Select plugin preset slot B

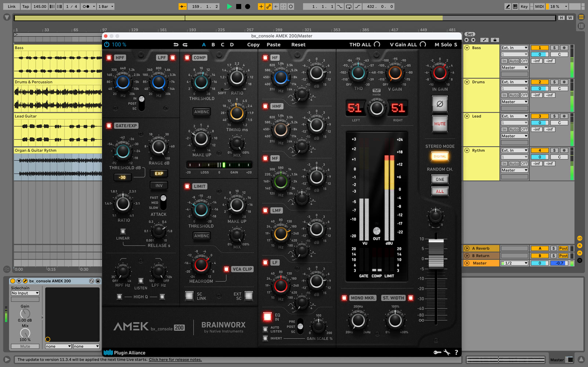[213, 44]
